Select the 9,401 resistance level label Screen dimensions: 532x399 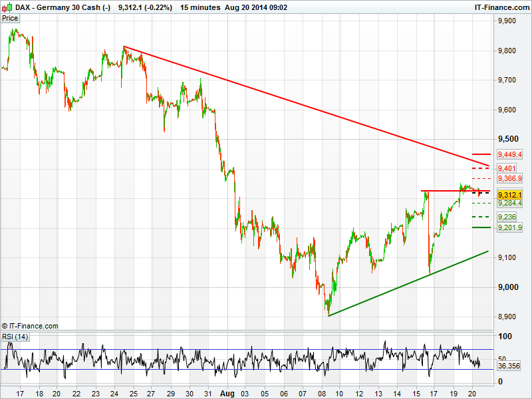click(507, 168)
